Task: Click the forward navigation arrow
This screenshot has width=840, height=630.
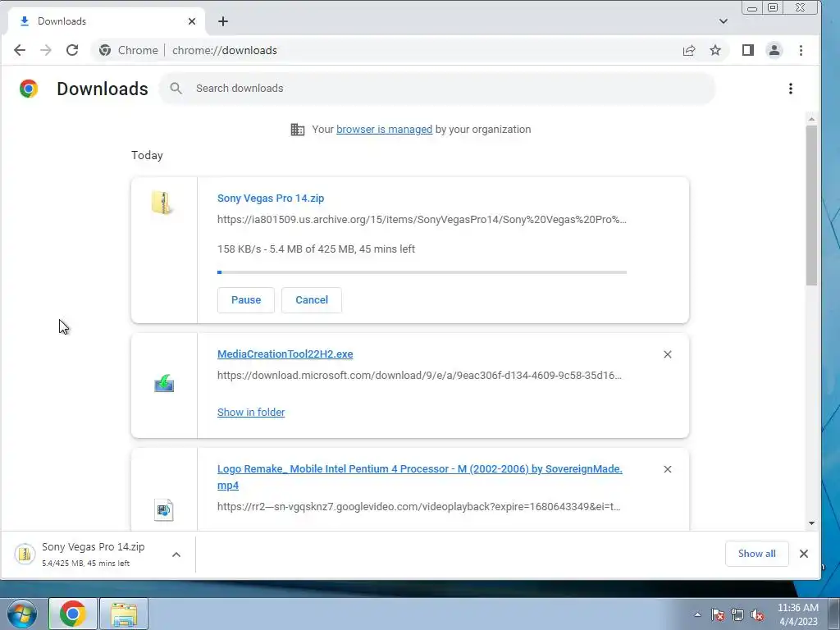Action: 46,50
